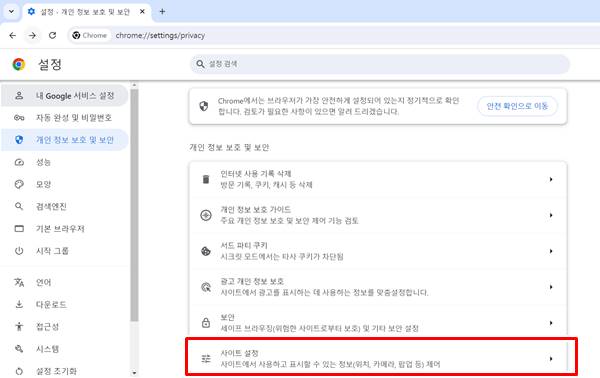Expand arrow for 사이트 설정 row

pyautogui.click(x=551, y=359)
